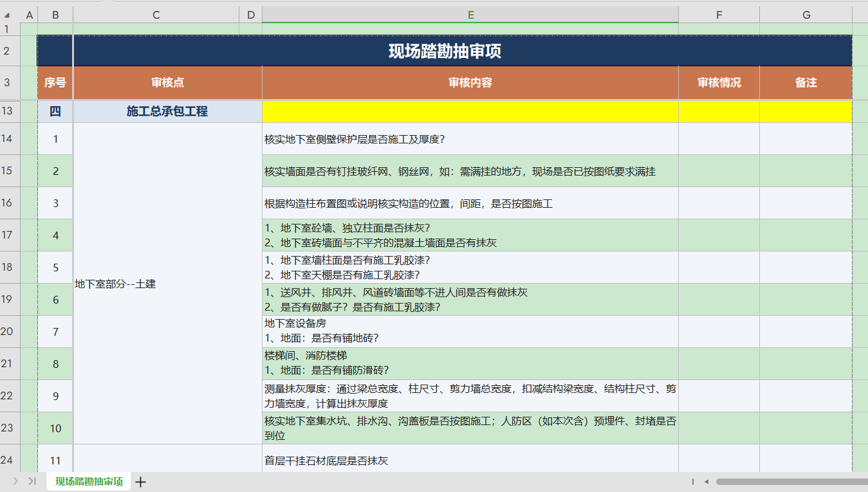
Task: Click the 备注 header cell
Action: (x=806, y=83)
